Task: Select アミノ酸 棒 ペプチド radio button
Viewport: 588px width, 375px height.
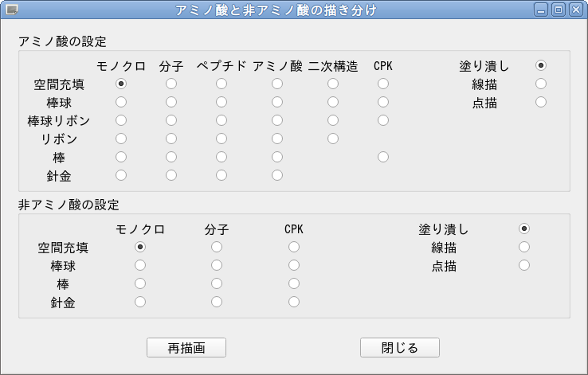Action: click(221, 157)
